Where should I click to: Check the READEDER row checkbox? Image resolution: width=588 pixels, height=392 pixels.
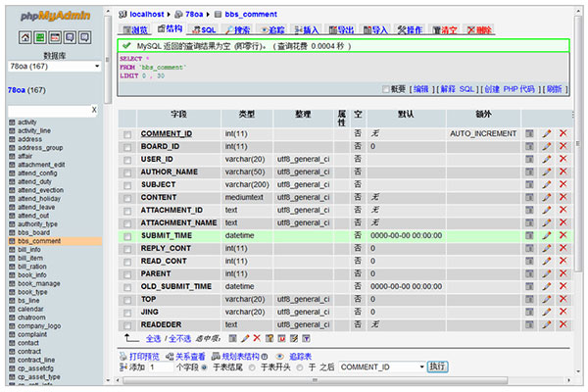tap(127, 325)
